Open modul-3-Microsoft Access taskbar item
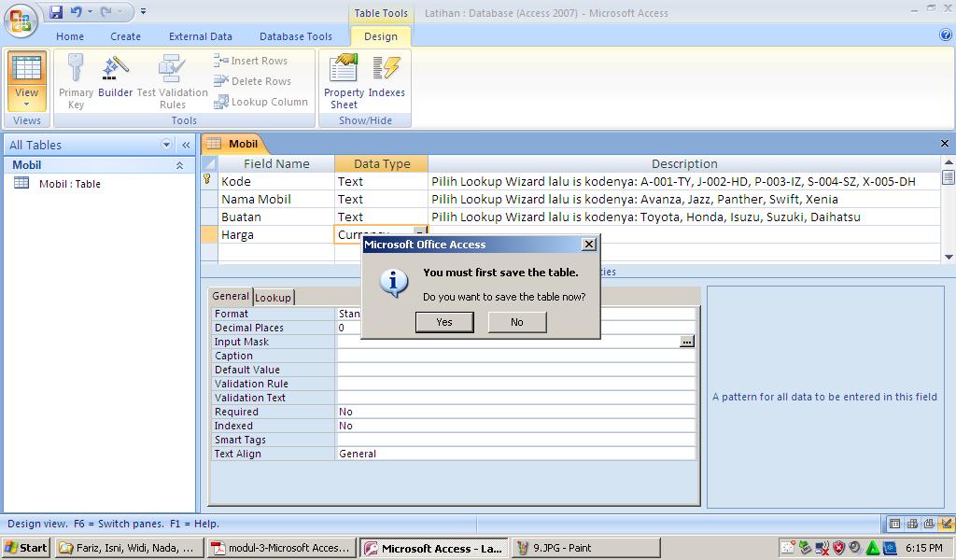Viewport: 956px width, 560px height. pos(281,548)
